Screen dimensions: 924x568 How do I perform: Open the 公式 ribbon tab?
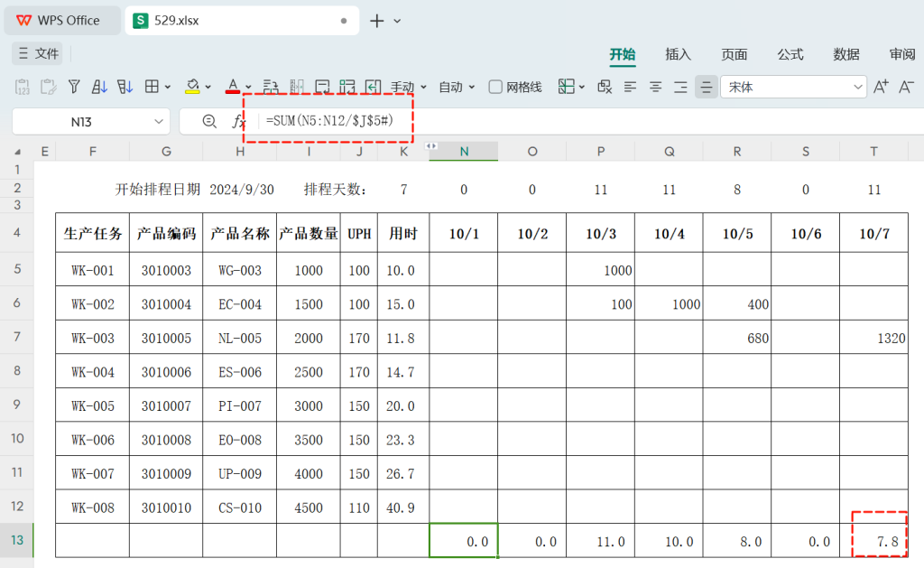(790, 54)
